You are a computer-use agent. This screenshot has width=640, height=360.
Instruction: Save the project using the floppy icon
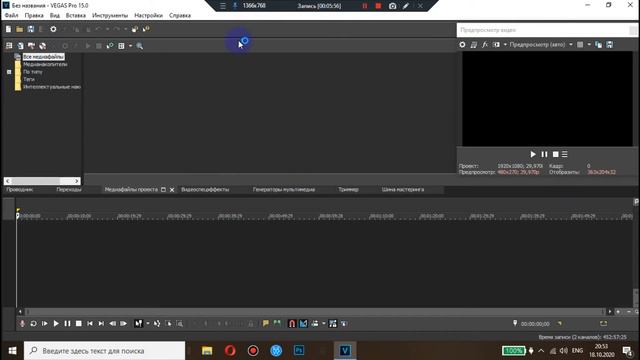click(31, 29)
